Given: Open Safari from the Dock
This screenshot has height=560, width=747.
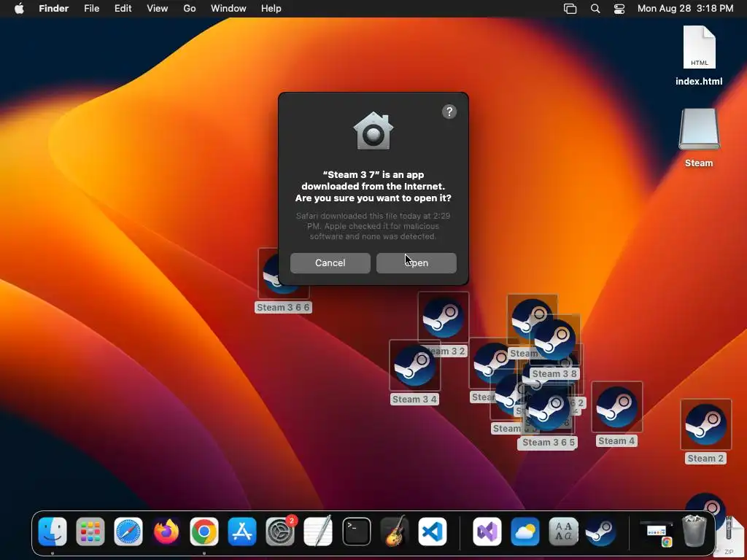Looking at the screenshot, I should [x=128, y=531].
